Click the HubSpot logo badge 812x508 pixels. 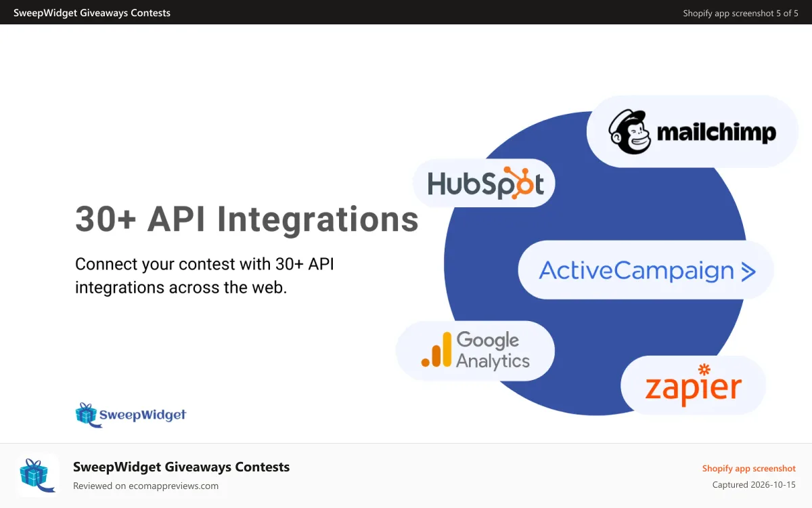(484, 183)
